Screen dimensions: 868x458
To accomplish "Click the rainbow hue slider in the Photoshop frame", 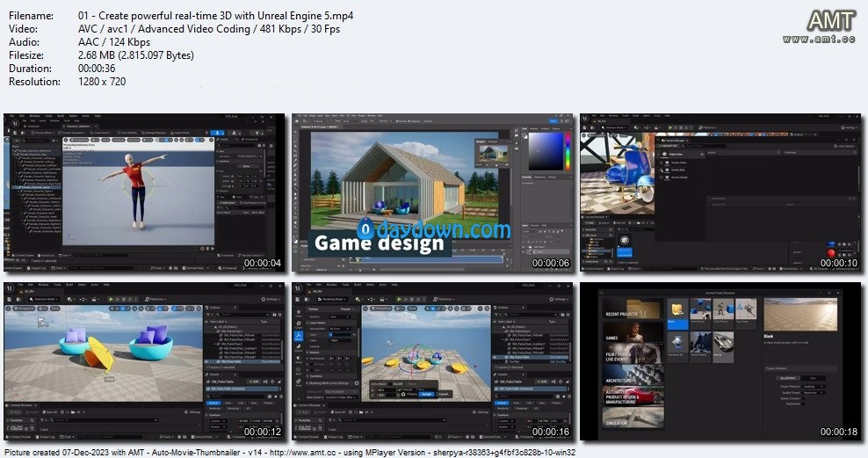I will click(567, 150).
